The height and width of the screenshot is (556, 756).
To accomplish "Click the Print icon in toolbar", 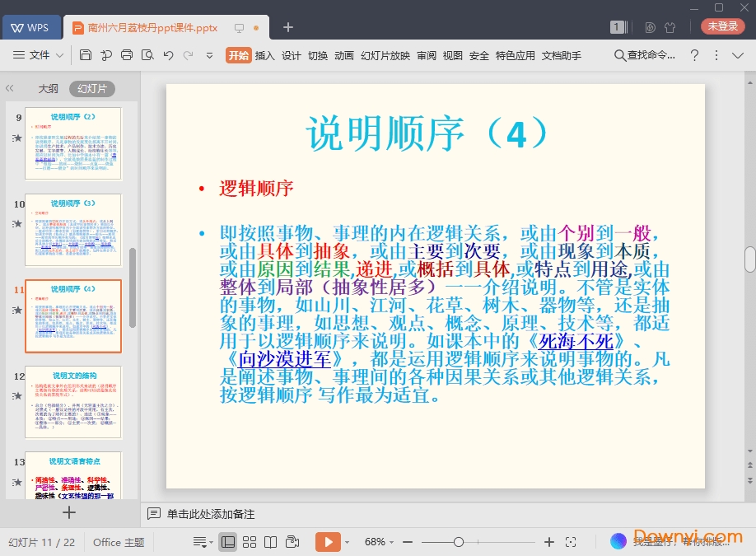I will point(127,55).
